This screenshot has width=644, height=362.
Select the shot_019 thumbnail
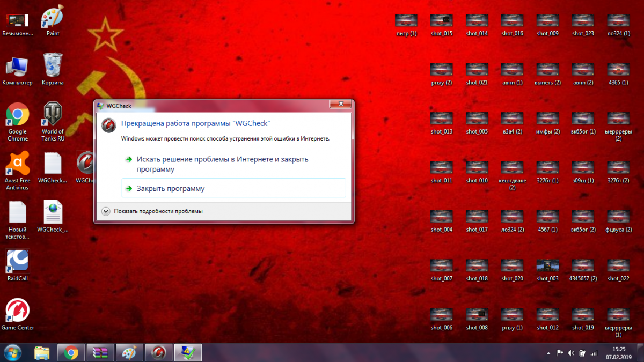pos(583,320)
